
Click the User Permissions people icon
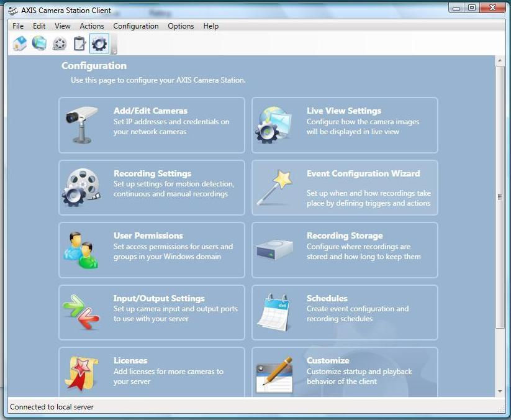pos(81,250)
